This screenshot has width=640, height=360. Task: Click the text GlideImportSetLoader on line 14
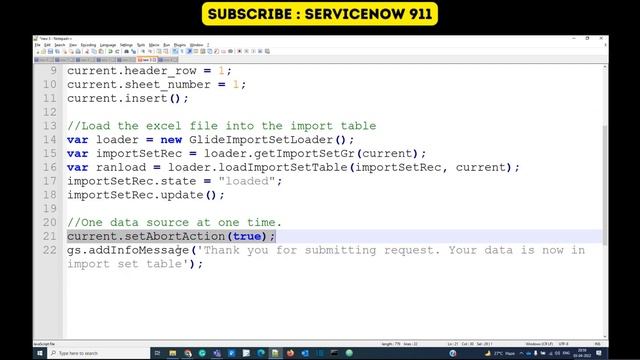(261, 140)
